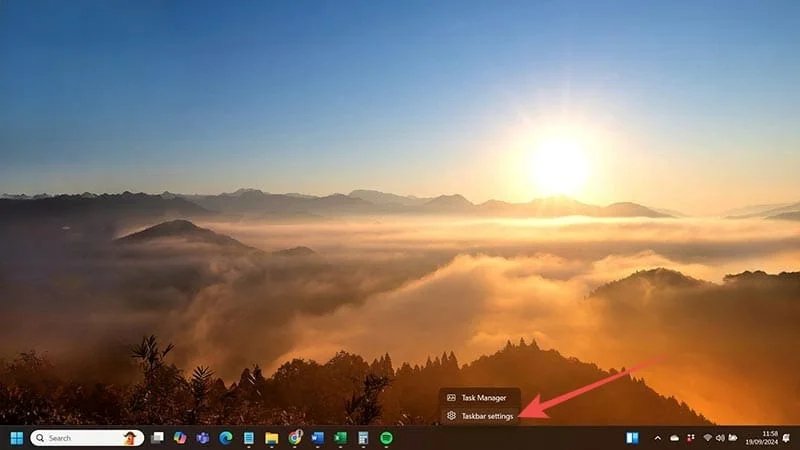Expand the hidden tray icons chevron
The height and width of the screenshot is (450, 800).
(658, 438)
